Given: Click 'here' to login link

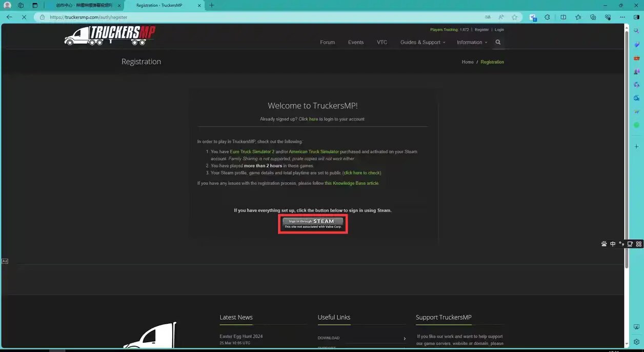Looking at the screenshot, I should [314, 119].
